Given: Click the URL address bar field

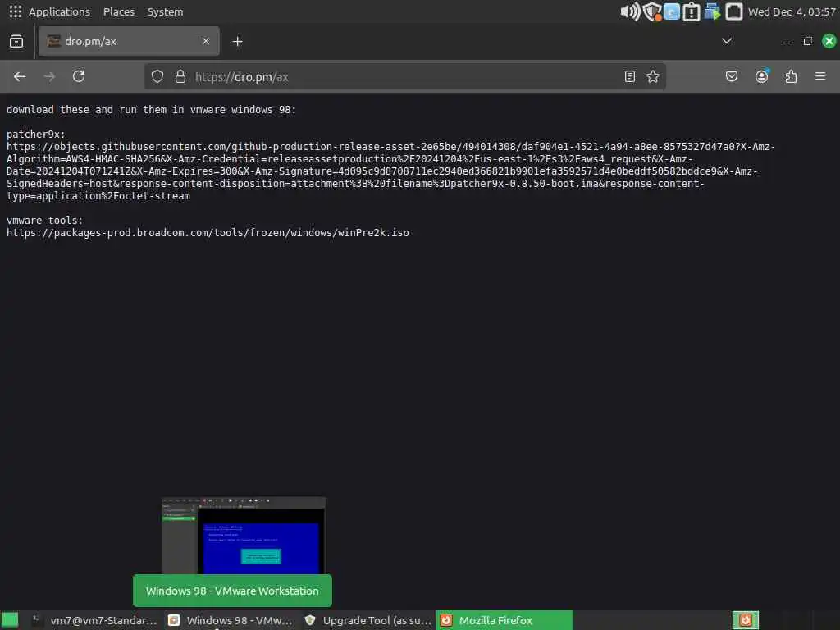Looking at the screenshot, I should tap(404, 76).
